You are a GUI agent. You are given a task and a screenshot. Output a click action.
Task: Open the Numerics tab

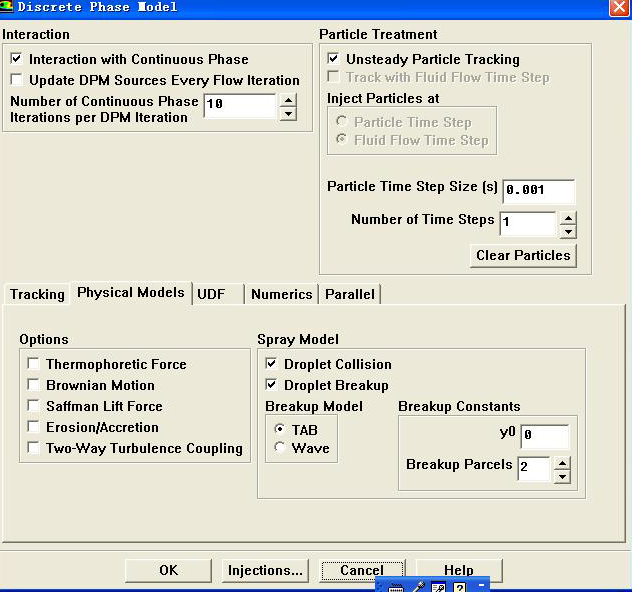coord(281,294)
